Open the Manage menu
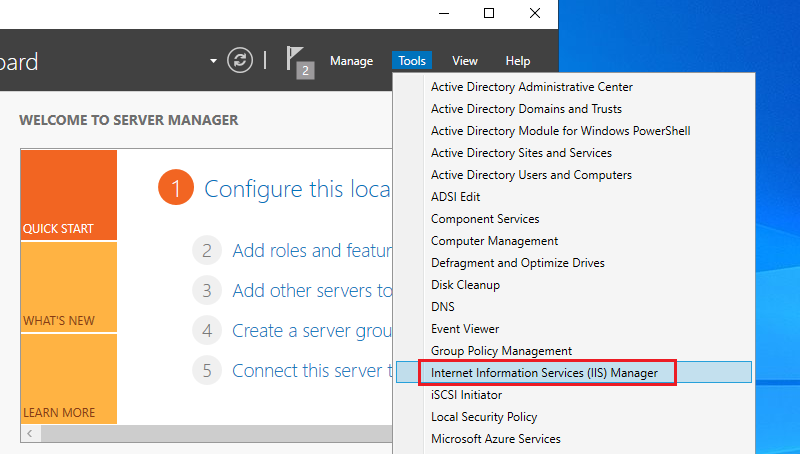Image resolution: width=800 pixels, height=454 pixels. coord(351,61)
